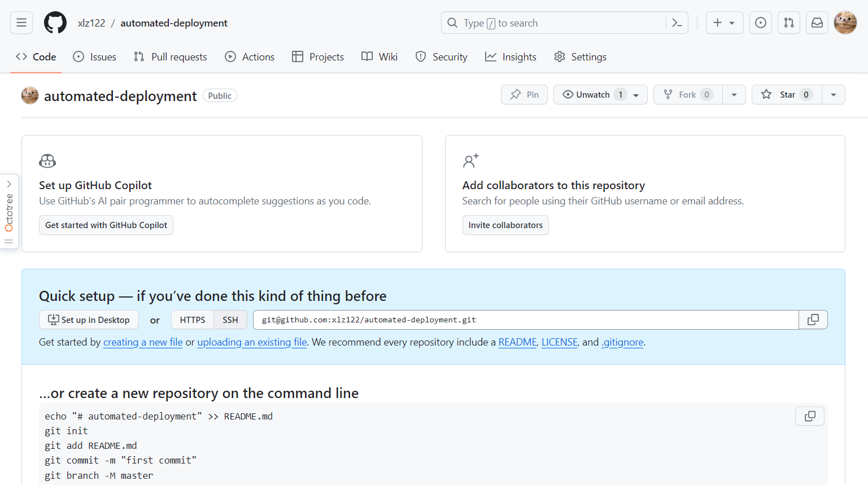Open the Unwatch notifications dropdown

600,95
